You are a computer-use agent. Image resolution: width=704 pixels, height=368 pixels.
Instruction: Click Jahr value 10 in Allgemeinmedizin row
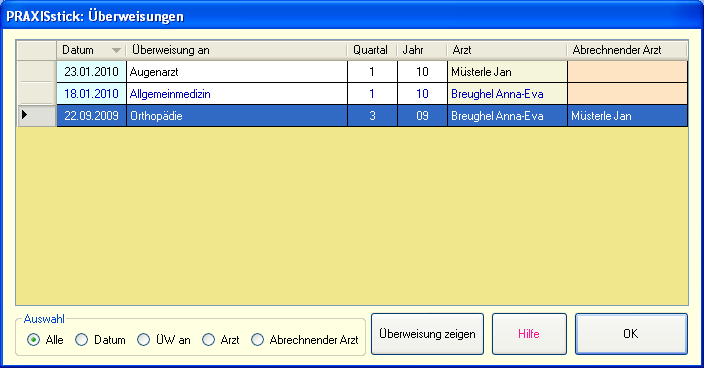[x=422, y=94]
